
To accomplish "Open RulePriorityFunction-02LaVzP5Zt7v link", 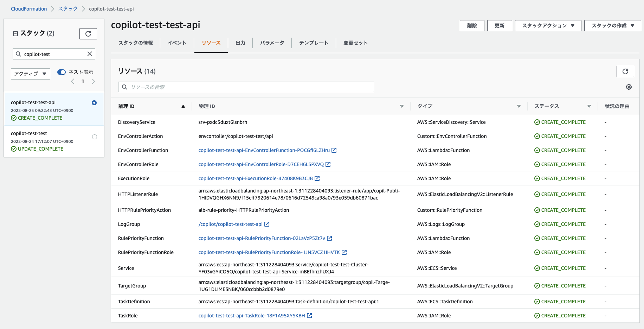I will [262, 238].
